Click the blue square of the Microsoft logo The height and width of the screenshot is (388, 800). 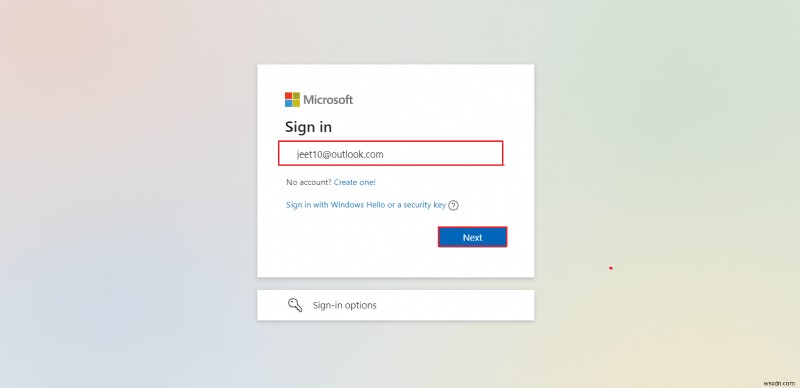[288, 103]
